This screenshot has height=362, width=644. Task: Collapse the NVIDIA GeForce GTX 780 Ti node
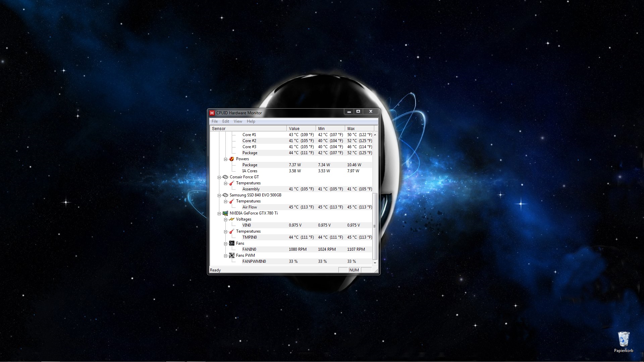coord(219,214)
